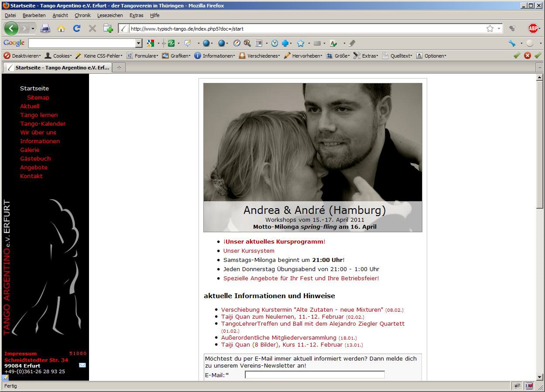
Task: Click the red error indicator icon
Action: pos(528,55)
